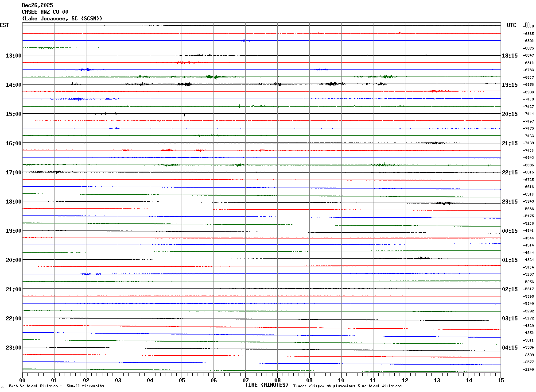Click the 18:15 UTC time label

(510, 56)
